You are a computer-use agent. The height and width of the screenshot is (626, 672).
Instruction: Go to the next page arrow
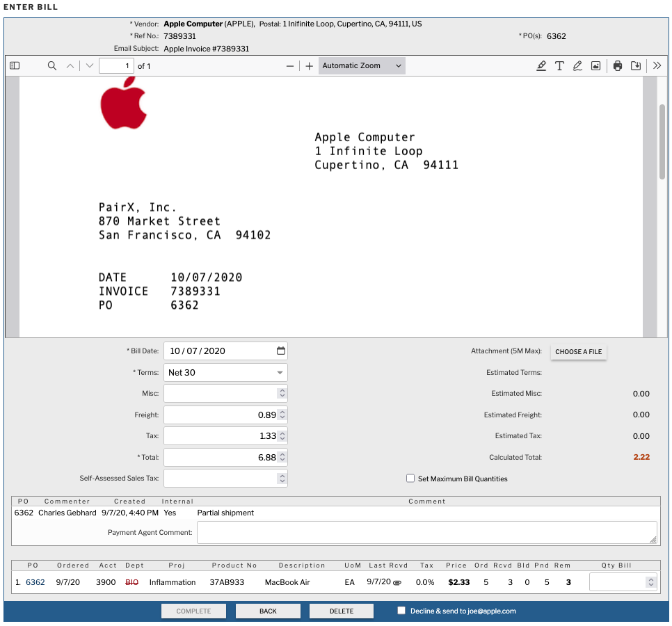point(88,65)
